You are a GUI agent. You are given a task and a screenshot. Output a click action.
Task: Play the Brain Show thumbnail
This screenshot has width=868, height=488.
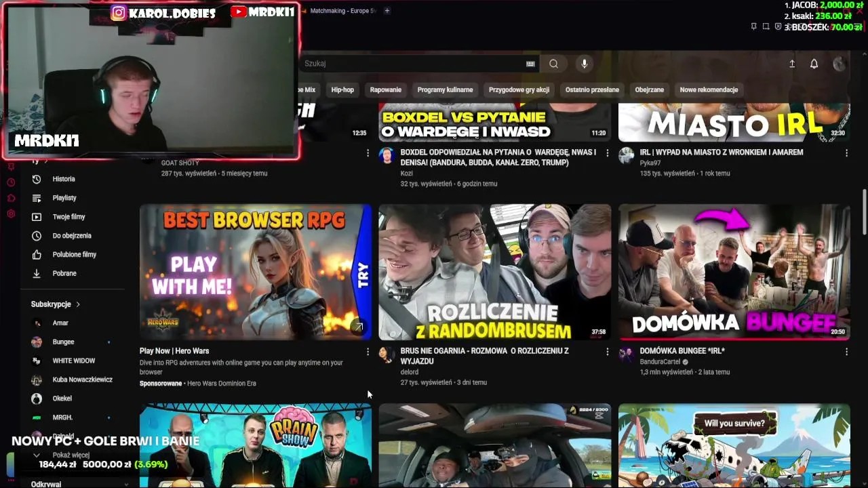click(256, 446)
